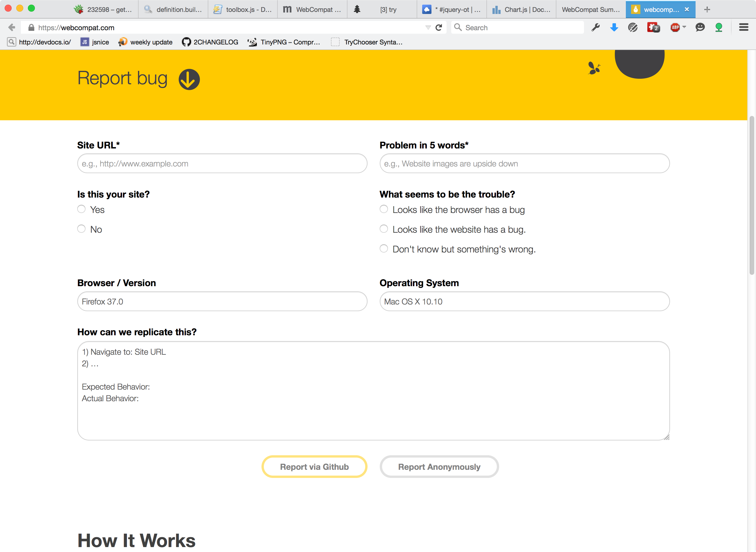Choose Looks like the browser has a bug
The image size is (756, 552).
[x=384, y=209]
